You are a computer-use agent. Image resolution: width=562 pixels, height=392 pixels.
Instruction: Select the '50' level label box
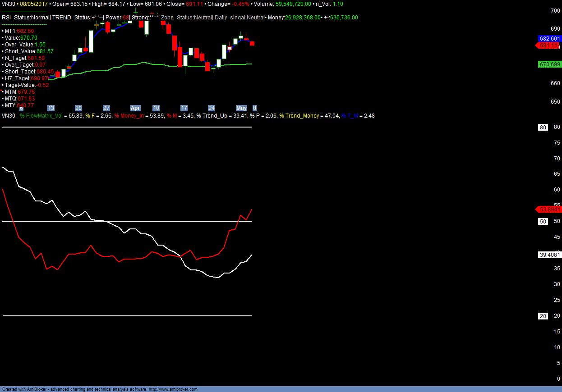pos(543,222)
